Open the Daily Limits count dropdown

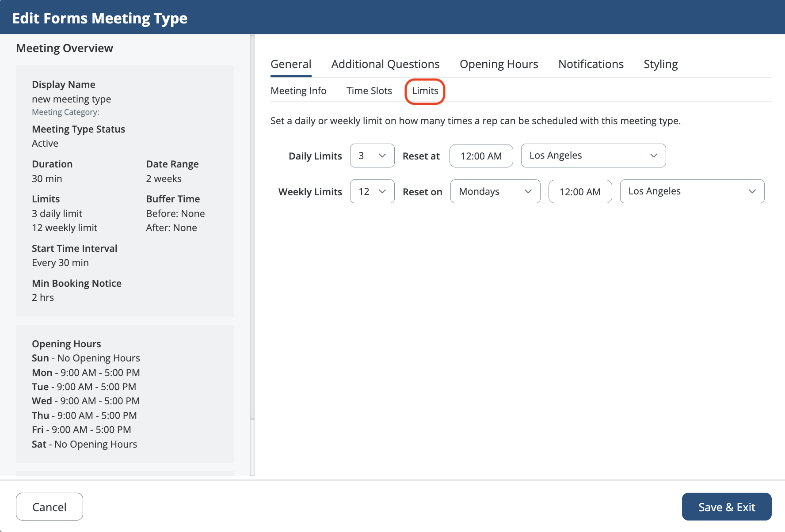tap(372, 156)
